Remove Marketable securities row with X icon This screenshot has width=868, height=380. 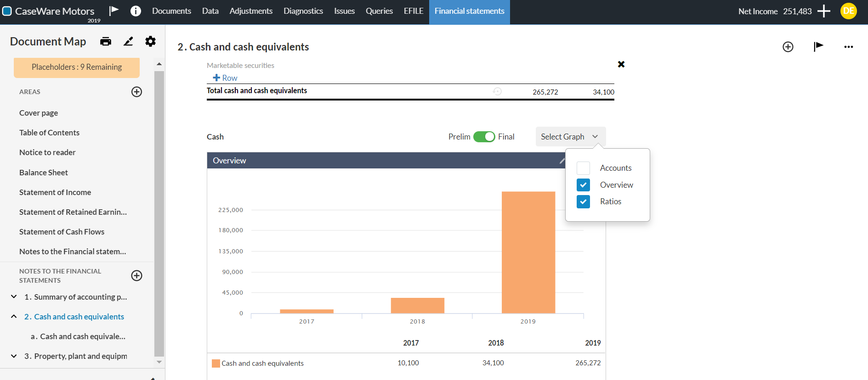[621, 64]
